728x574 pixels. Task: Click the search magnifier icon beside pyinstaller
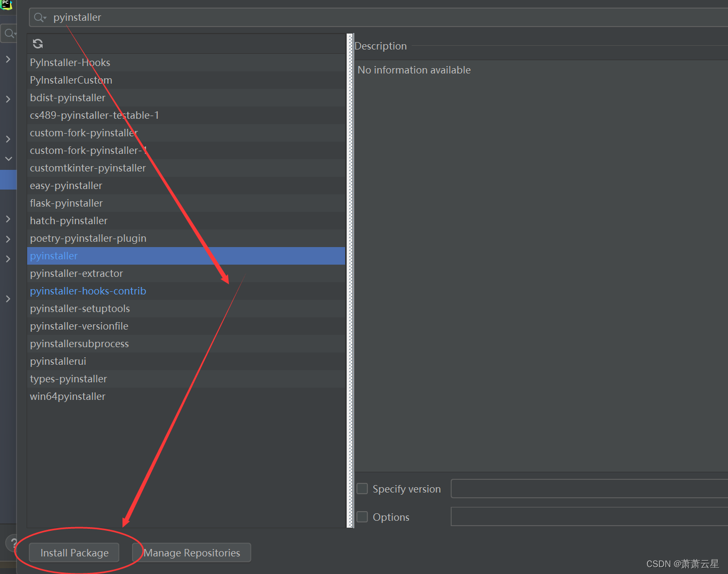40,18
